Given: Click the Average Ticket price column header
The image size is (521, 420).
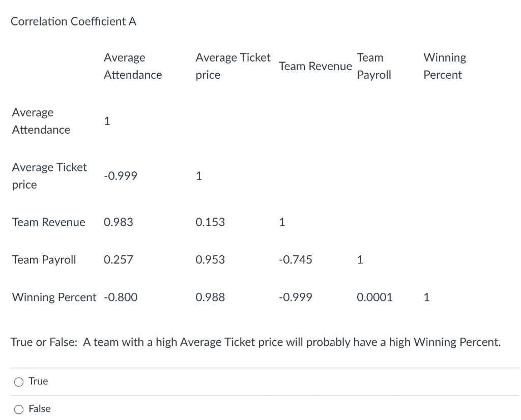Looking at the screenshot, I should point(233,66).
